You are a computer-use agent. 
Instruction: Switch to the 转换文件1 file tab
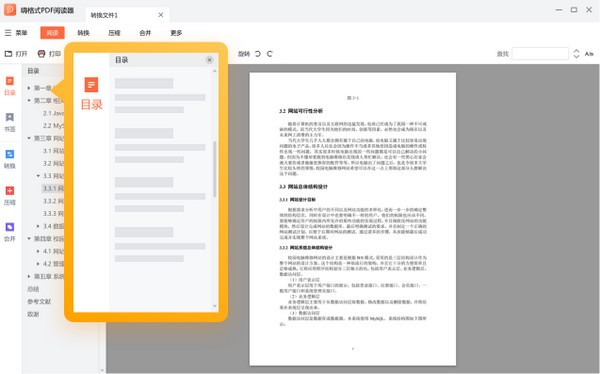click(x=127, y=15)
